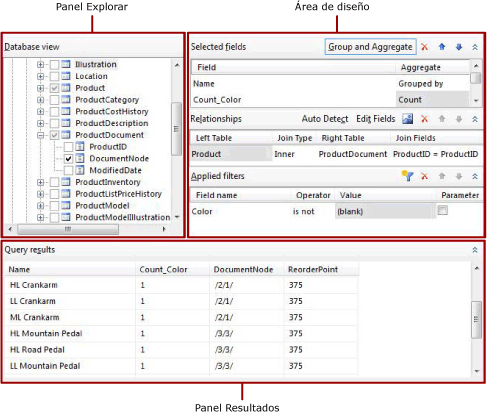Move selected field up with blue arrow
The height and width of the screenshot is (414, 487).
[442, 47]
